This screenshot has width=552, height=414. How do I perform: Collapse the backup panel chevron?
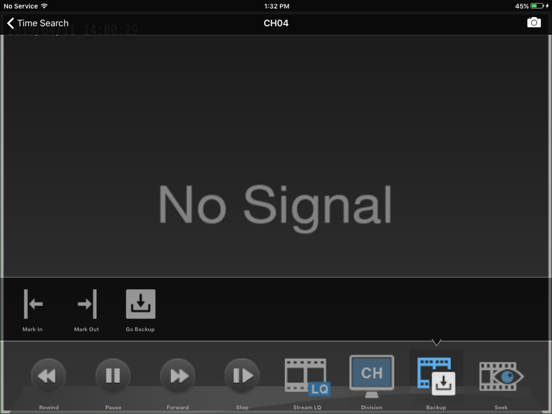click(x=436, y=342)
